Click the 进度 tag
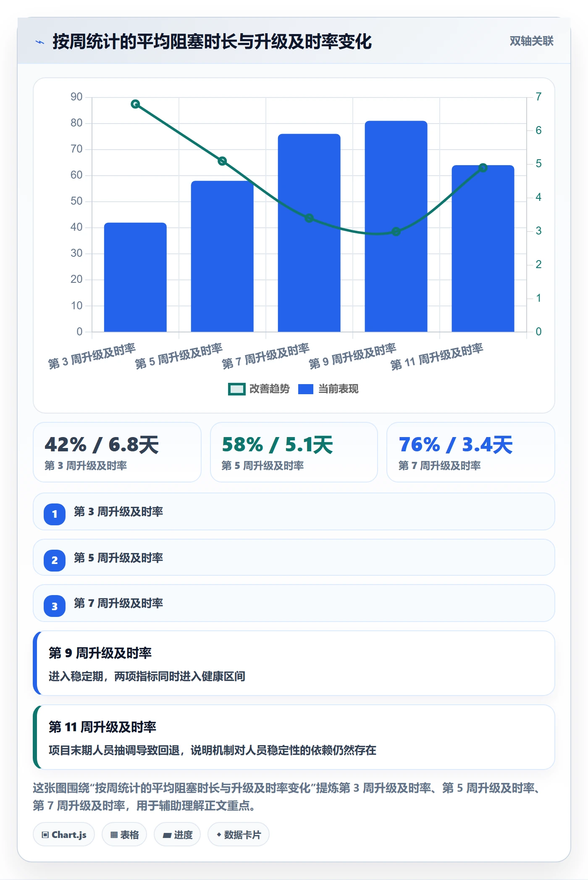The height and width of the screenshot is (880, 588). tap(177, 835)
